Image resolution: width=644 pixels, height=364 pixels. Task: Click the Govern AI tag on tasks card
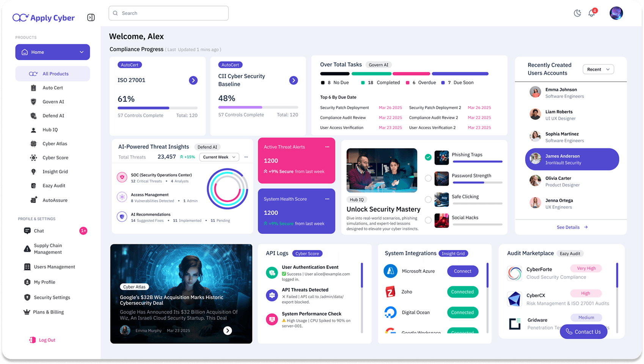pos(379,65)
